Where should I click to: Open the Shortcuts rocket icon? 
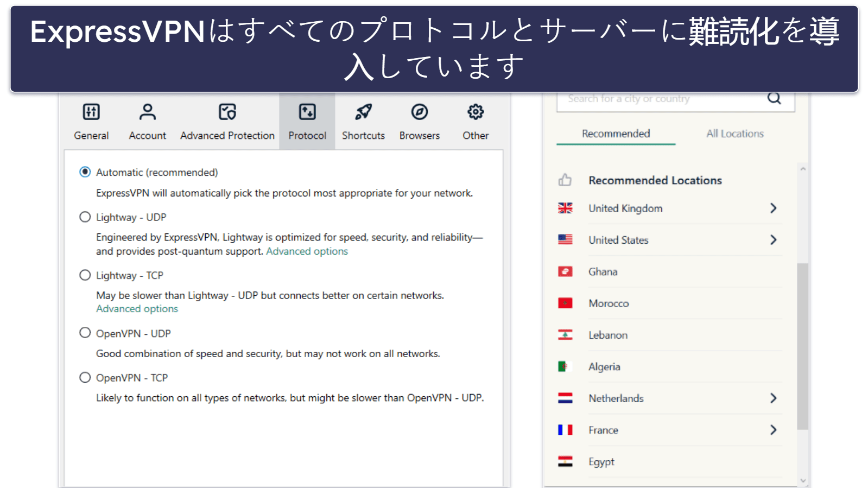coord(363,112)
